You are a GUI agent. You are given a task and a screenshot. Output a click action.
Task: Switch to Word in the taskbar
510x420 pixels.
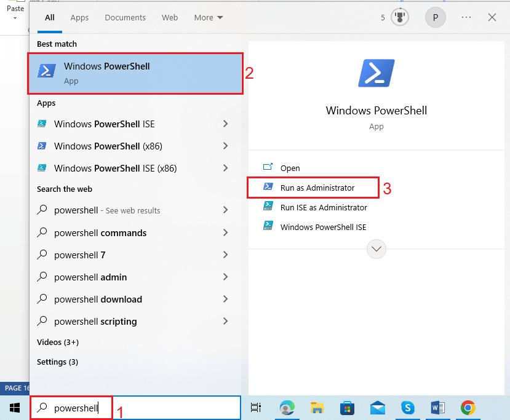pos(438,408)
